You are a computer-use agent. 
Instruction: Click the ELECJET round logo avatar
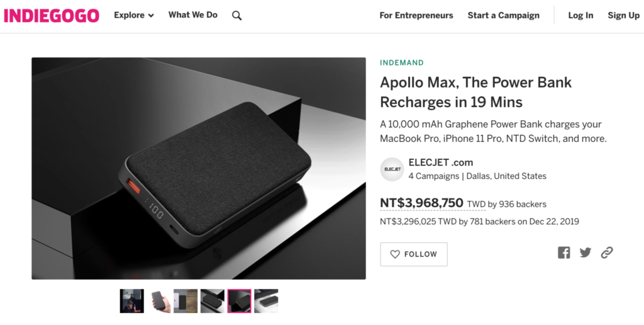392,169
